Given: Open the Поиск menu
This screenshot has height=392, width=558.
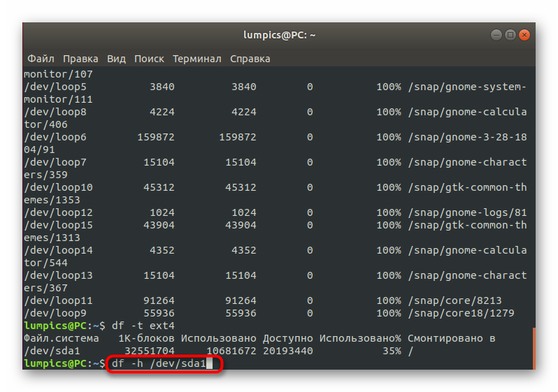Looking at the screenshot, I should click(x=149, y=59).
